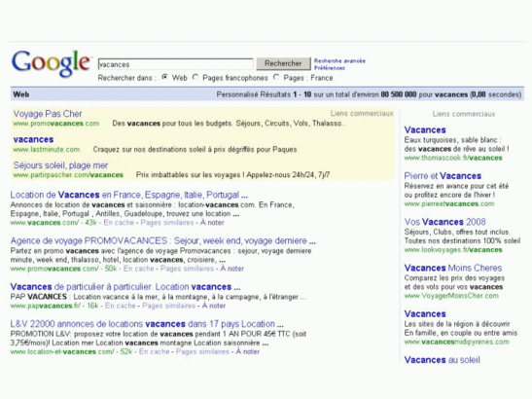The height and width of the screenshot is (399, 532).
Task: Open the lastminute.com vacances ad title
Action: coord(33,139)
